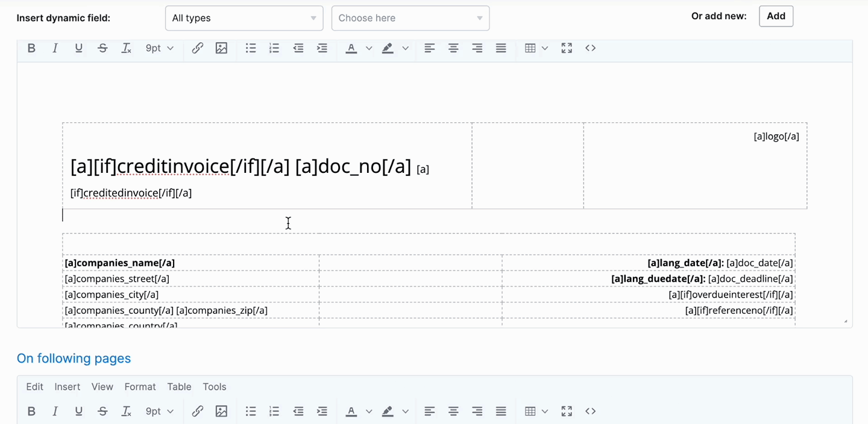Screen dimensions: 868x424
Task: Toggle underline in the top editor toolbar
Action: point(78,48)
